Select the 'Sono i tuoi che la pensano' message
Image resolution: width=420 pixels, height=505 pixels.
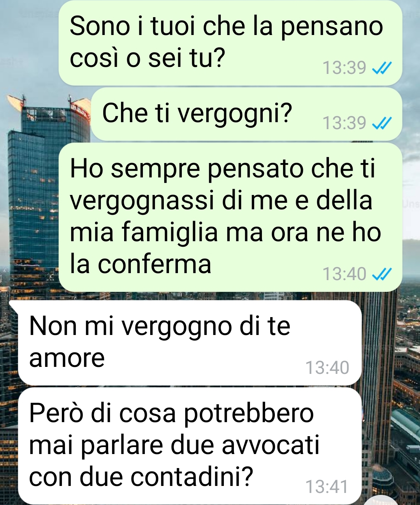click(230, 43)
